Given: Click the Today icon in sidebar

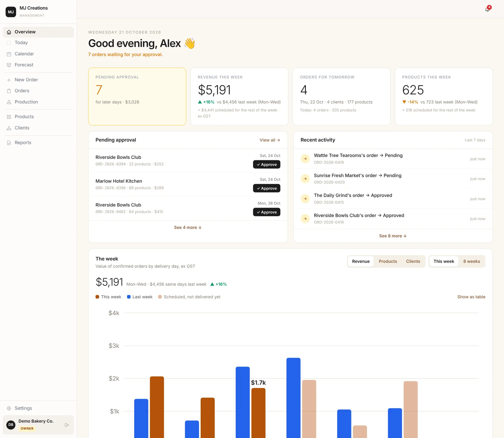Looking at the screenshot, I should pyautogui.click(x=9, y=43).
